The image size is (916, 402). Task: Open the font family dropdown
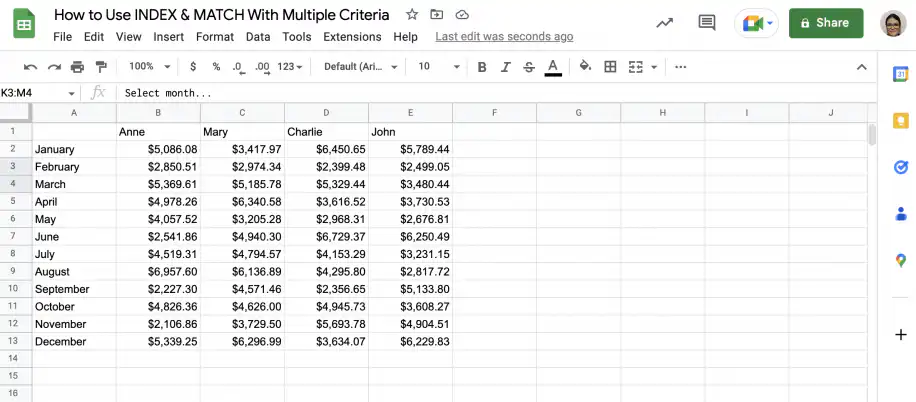pyautogui.click(x=360, y=67)
